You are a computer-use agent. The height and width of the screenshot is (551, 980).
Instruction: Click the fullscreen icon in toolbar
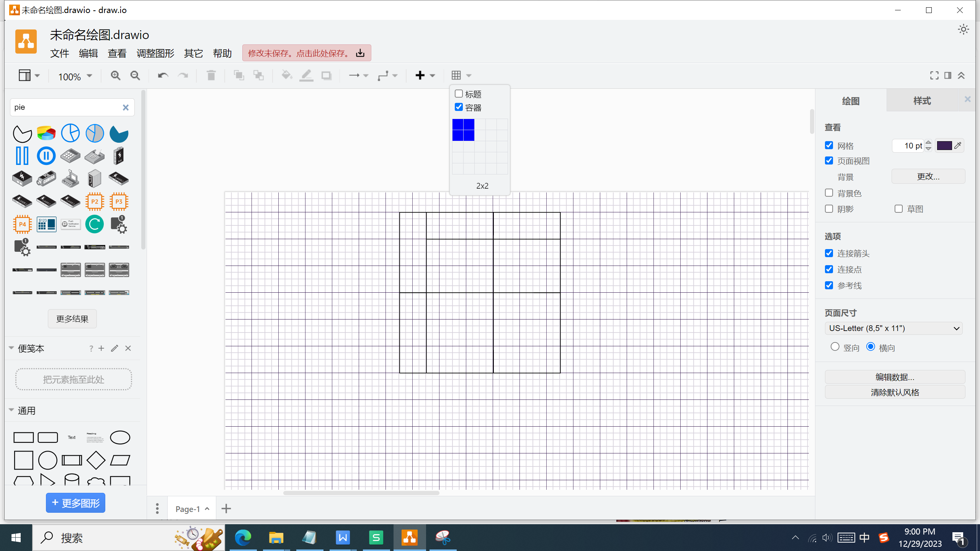click(934, 75)
